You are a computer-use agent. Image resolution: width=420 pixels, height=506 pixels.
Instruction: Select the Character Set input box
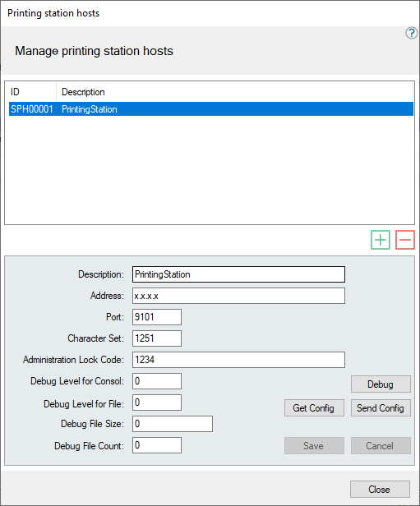click(157, 338)
